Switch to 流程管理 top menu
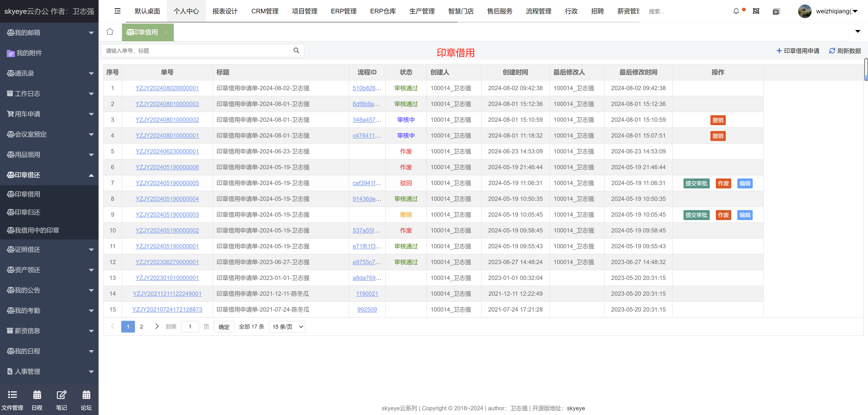 point(538,11)
